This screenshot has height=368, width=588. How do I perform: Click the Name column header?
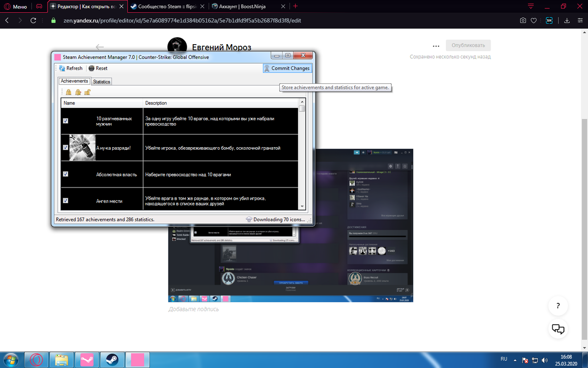(x=102, y=103)
